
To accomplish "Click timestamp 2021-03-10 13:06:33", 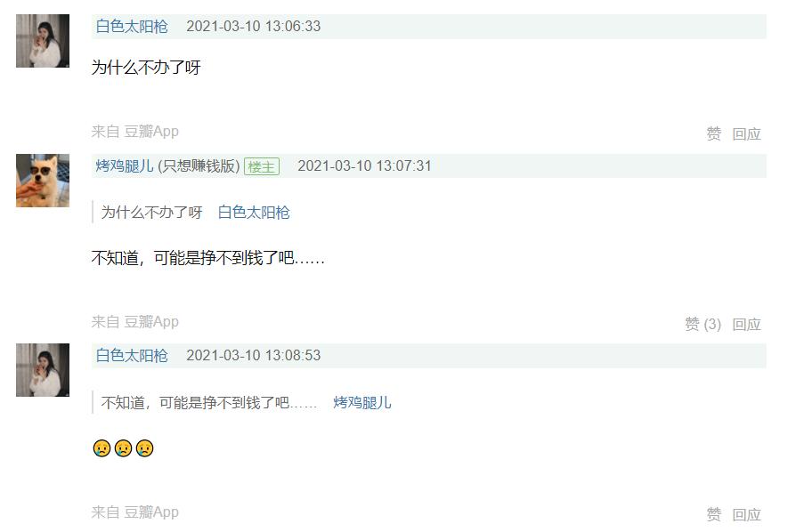I will tap(253, 26).
